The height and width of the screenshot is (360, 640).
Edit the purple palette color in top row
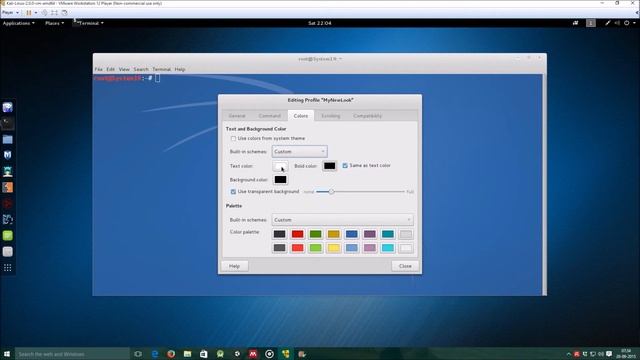pos(370,234)
